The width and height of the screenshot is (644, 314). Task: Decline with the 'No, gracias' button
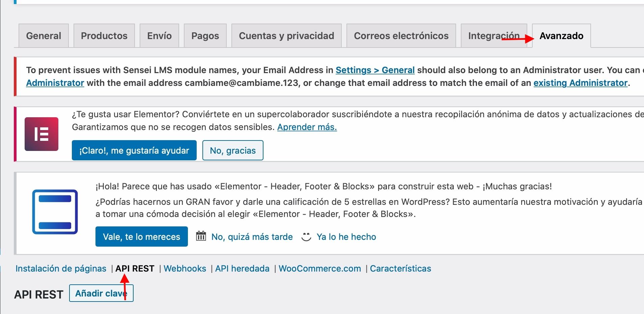pyautogui.click(x=233, y=150)
